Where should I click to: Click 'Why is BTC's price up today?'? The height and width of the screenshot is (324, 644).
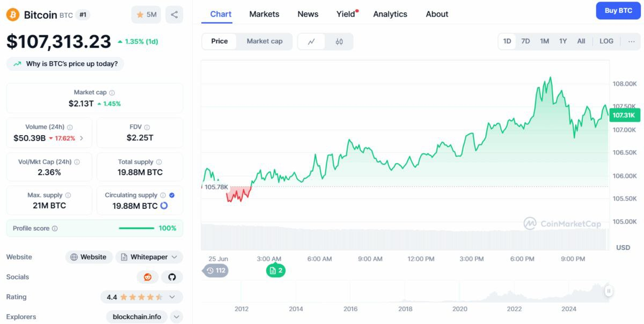pos(65,64)
